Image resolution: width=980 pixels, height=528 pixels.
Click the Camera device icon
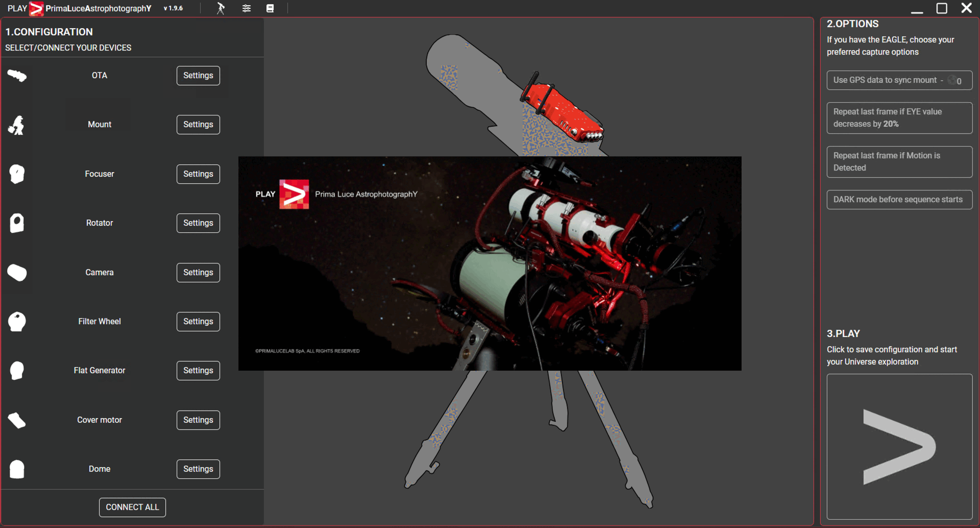17,273
